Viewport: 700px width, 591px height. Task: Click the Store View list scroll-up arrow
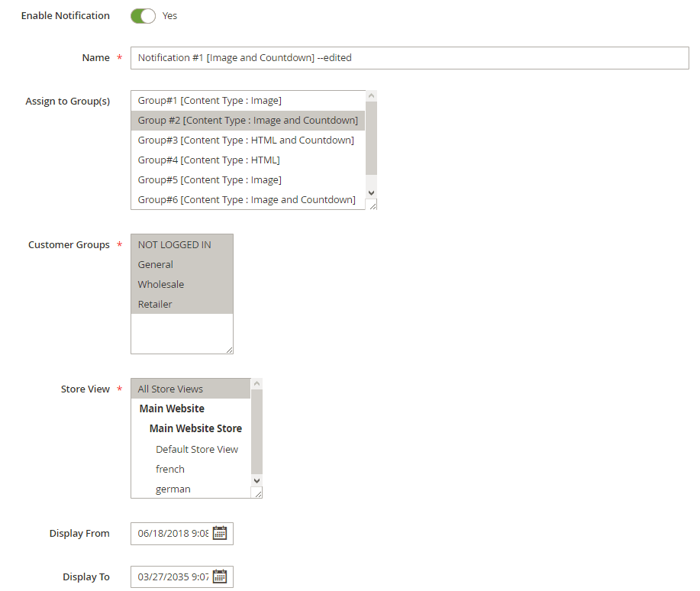(x=256, y=384)
